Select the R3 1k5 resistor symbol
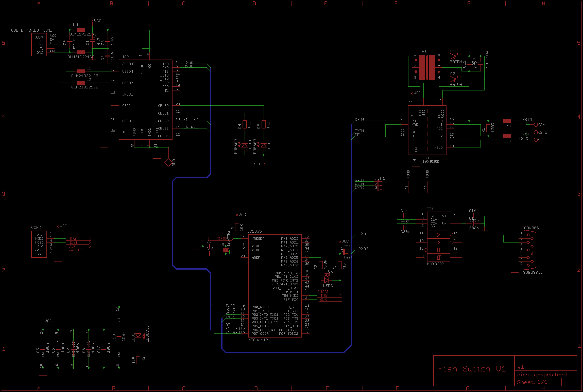583x392 pixels. [x=138, y=360]
